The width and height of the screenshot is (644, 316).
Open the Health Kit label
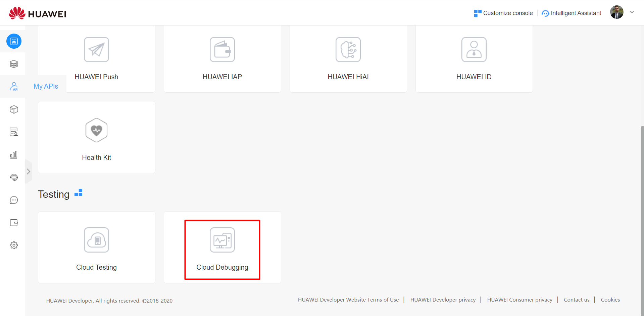click(x=96, y=157)
